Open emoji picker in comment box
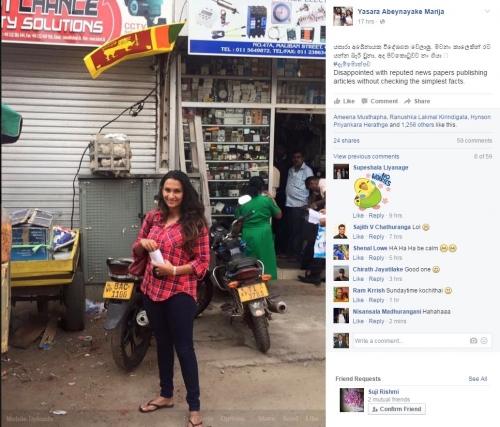The image size is (500, 427). point(484,341)
